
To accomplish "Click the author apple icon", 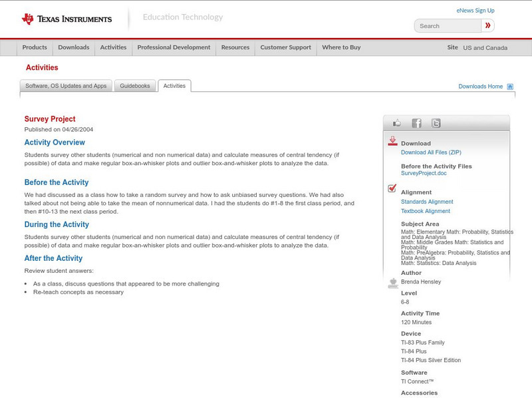I will pyautogui.click(x=393, y=283).
